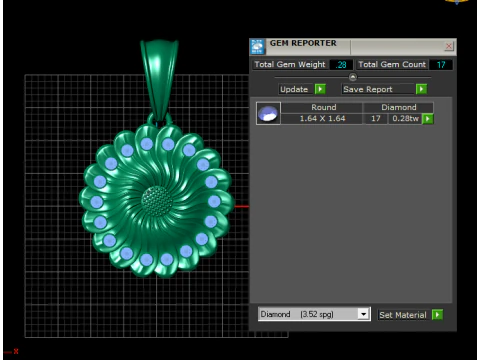Click the Total Gem Weight label

coord(290,64)
